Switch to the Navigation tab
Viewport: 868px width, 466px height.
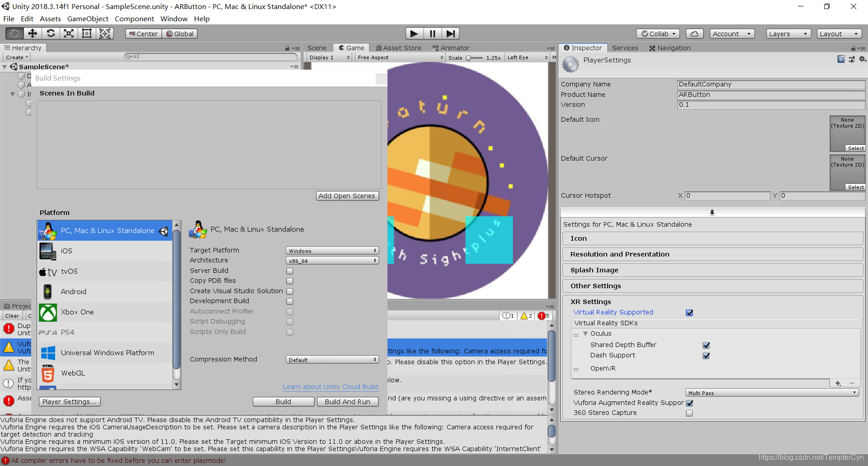tap(670, 48)
